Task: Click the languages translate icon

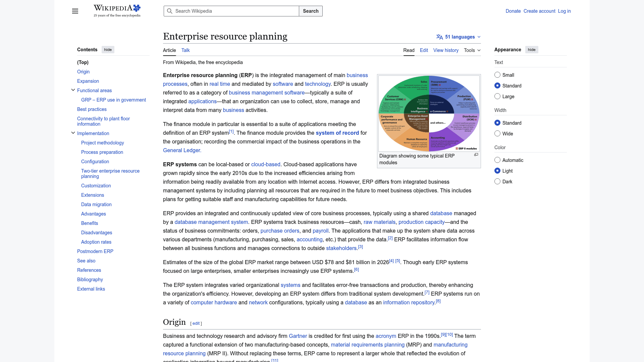Action: click(439, 37)
